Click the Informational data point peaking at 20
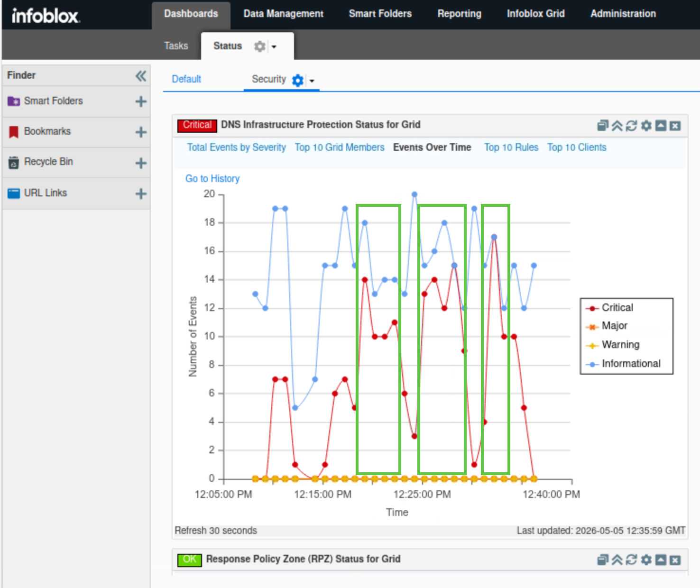 (x=414, y=194)
